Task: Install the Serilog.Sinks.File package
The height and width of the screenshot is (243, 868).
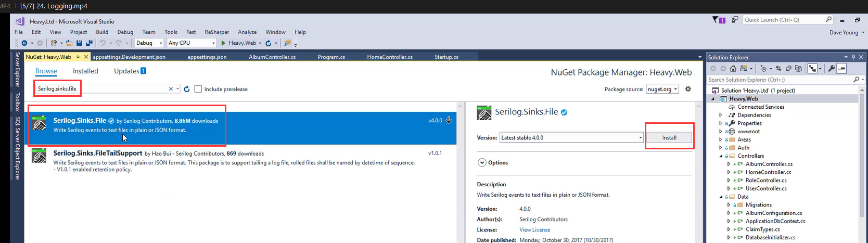Action: (x=669, y=138)
